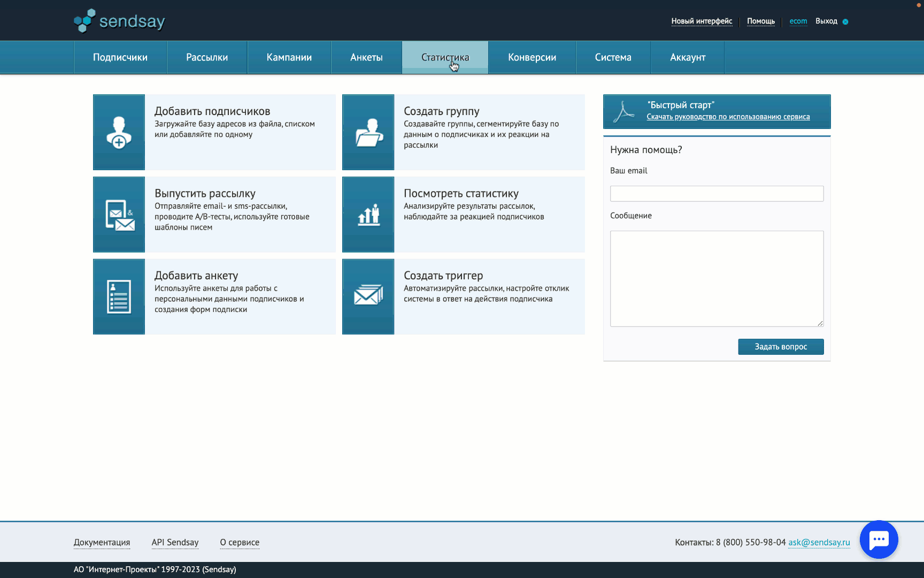Select the Конверсии tab
Viewport: 924px width, 578px height.
pyautogui.click(x=532, y=57)
